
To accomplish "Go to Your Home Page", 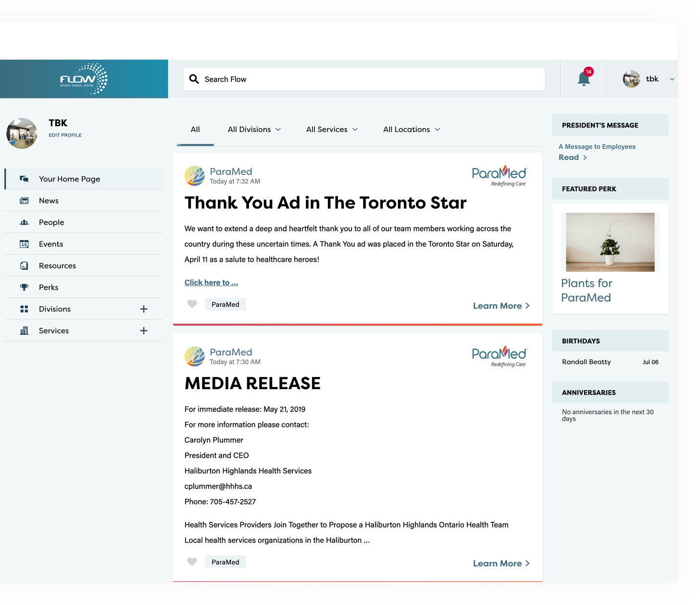I will pos(84,179).
